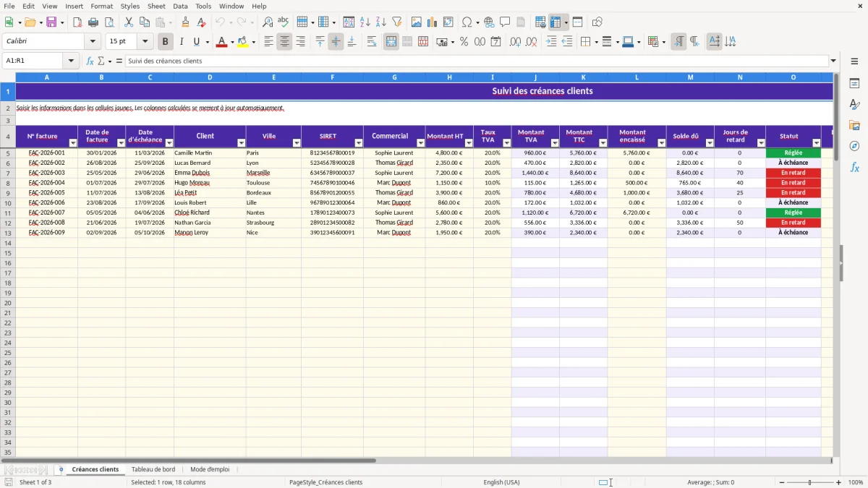Increase the cell indent

click(551, 42)
